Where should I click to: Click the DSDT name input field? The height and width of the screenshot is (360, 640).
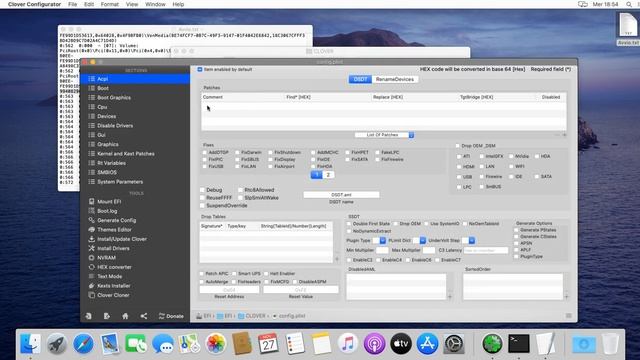pyautogui.click(x=341, y=195)
